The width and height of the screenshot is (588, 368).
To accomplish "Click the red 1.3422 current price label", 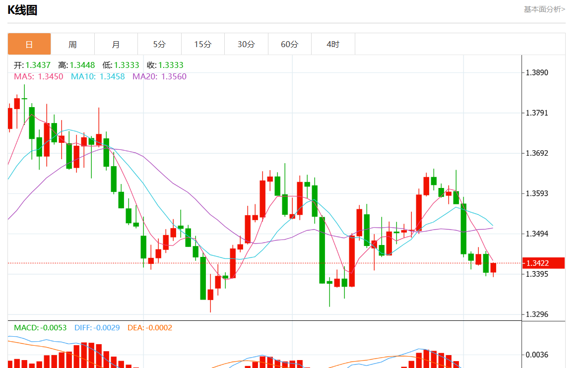I will 543,263.
